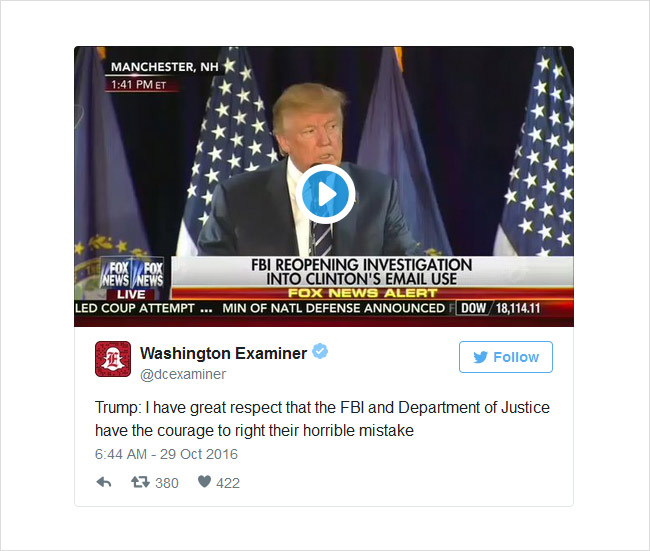Image resolution: width=650 pixels, height=551 pixels.
Task: Click the FBI Reopening Investigation headline banner
Action: [361, 272]
